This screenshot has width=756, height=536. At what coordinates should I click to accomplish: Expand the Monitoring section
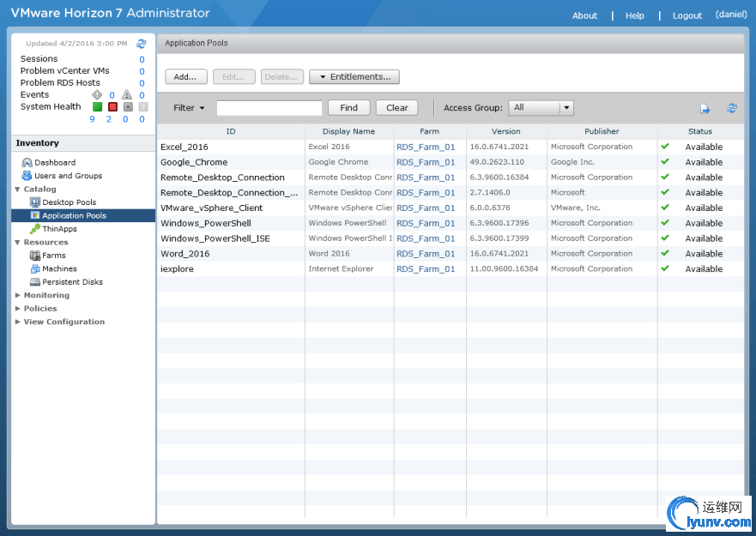pyautogui.click(x=17, y=295)
